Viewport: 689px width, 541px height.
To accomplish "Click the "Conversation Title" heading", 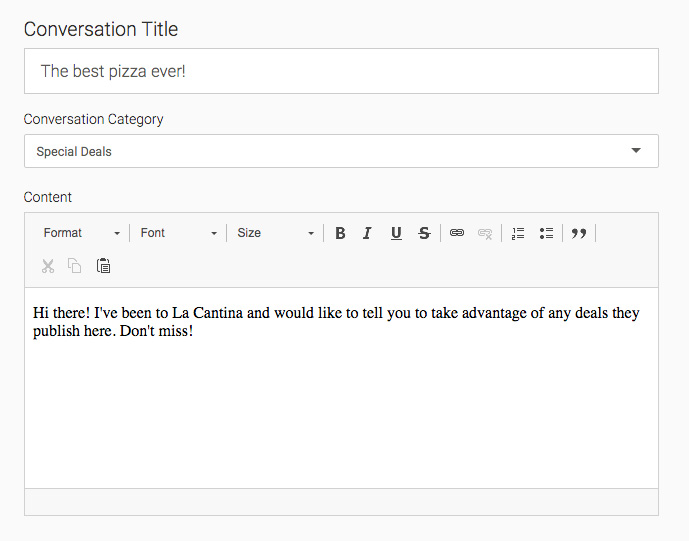I will [x=101, y=29].
